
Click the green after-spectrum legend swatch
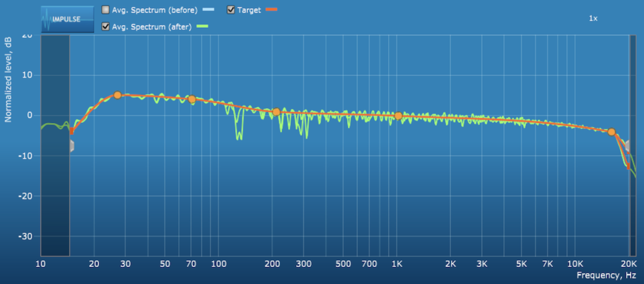tap(202, 27)
